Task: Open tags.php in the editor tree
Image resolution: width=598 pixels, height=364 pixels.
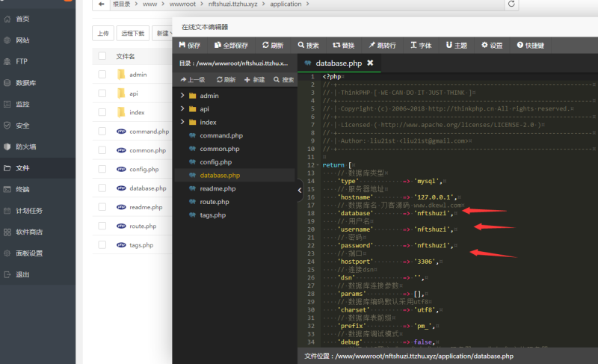Action: coord(213,215)
